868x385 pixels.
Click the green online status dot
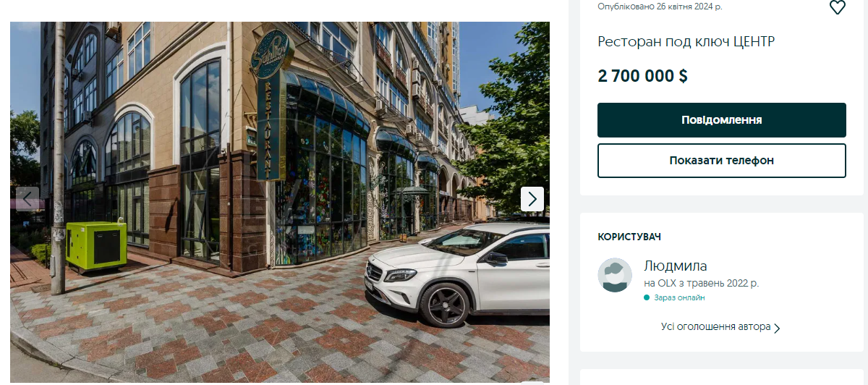(647, 297)
